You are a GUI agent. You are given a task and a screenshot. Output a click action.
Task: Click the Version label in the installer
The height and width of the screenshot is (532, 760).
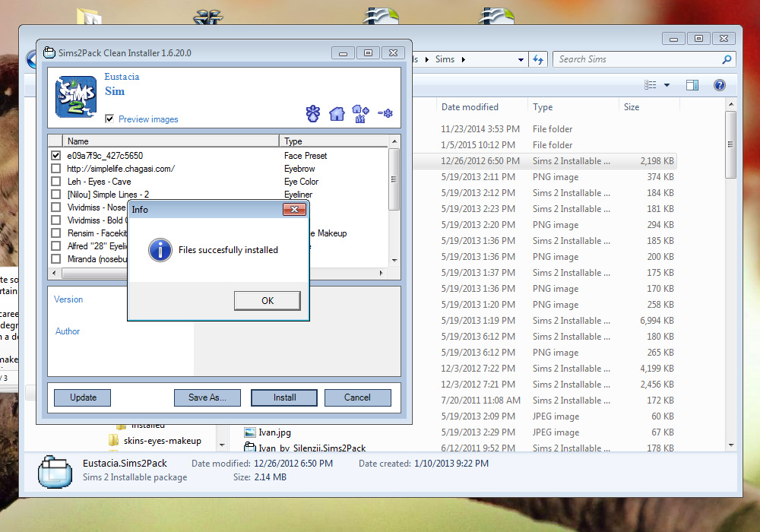pos(68,299)
